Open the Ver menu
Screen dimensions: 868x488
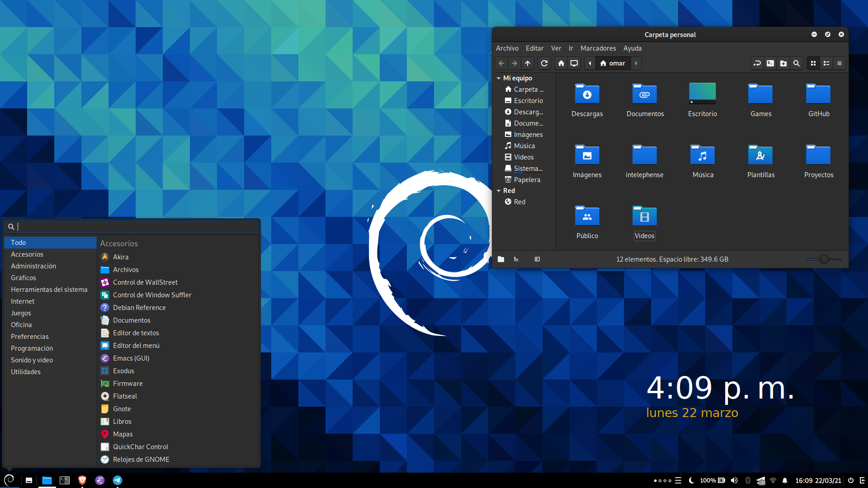(x=556, y=48)
